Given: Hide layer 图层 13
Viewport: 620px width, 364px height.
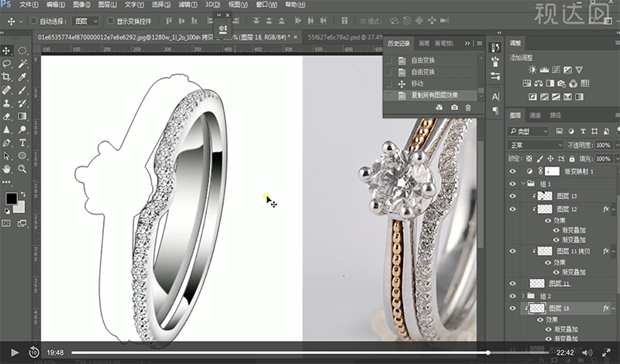Looking at the screenshot, I should pos(513,196).
